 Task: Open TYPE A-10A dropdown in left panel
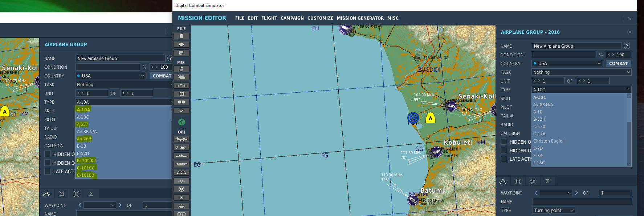[x=124, y=102]
